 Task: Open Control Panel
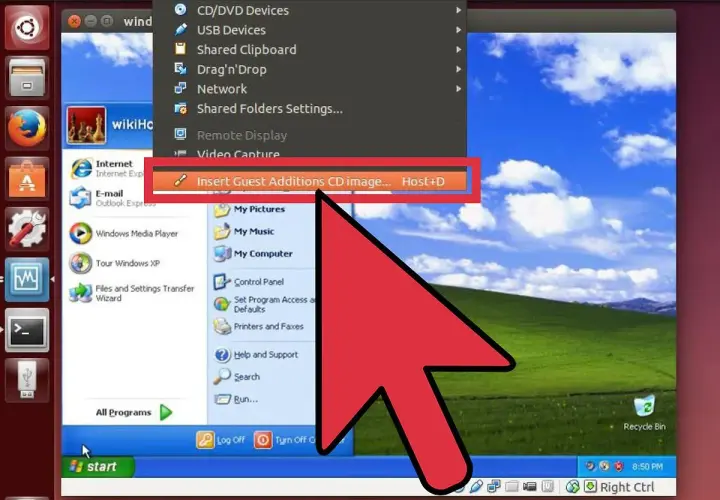[x=249, y=281]
